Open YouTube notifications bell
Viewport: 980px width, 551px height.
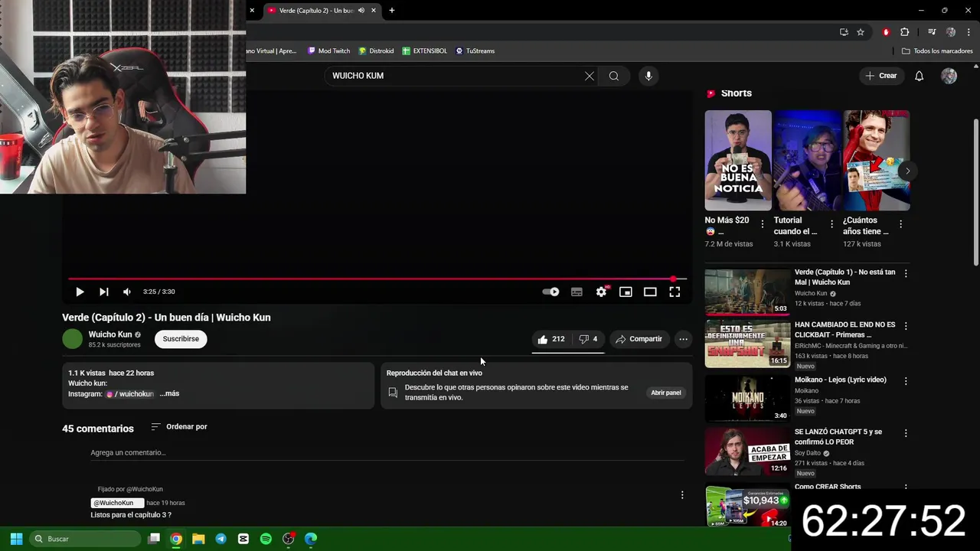[x=920, y=76]
